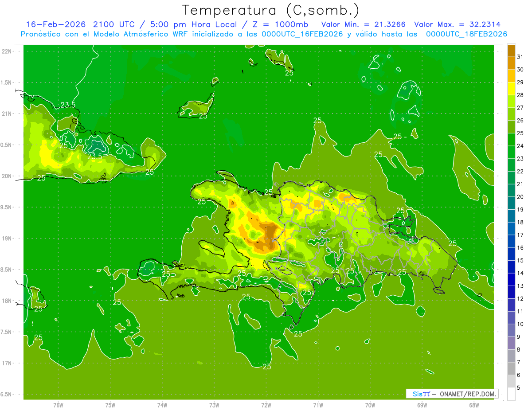Click the "71W" longitude axis label

pyautogui.click(x=318, y=405)
